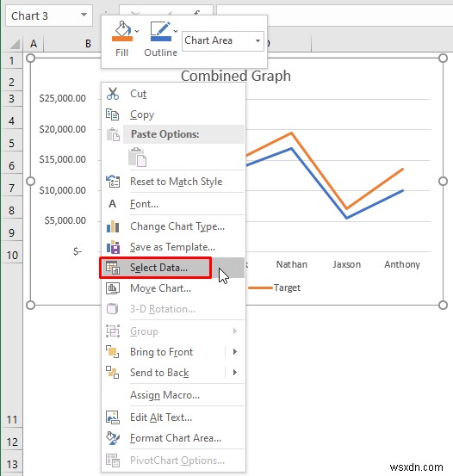Image resolution: width=453 pixels, height=476 pixels.
Task: Click the chart's bottom-left resize handle
Action: coord(30,305)
